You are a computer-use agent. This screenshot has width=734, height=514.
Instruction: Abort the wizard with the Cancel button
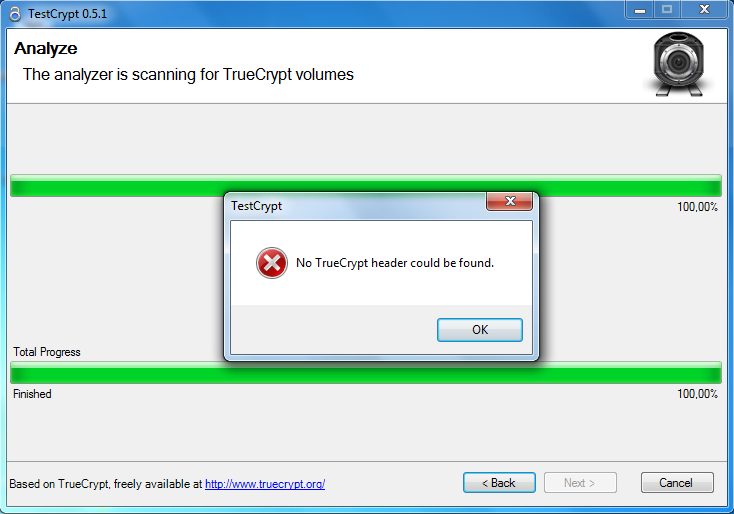click(x=677, y=483)
